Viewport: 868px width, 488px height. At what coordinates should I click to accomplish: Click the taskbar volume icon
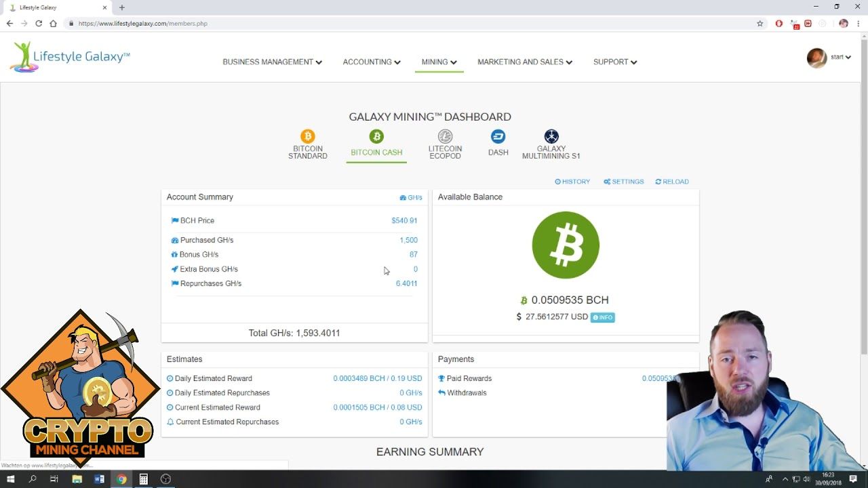click(806, 479)
